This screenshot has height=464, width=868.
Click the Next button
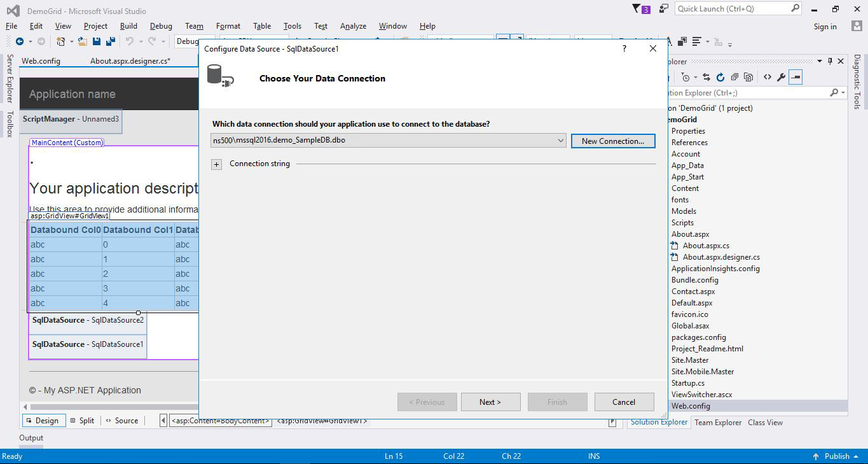(490, 402)
